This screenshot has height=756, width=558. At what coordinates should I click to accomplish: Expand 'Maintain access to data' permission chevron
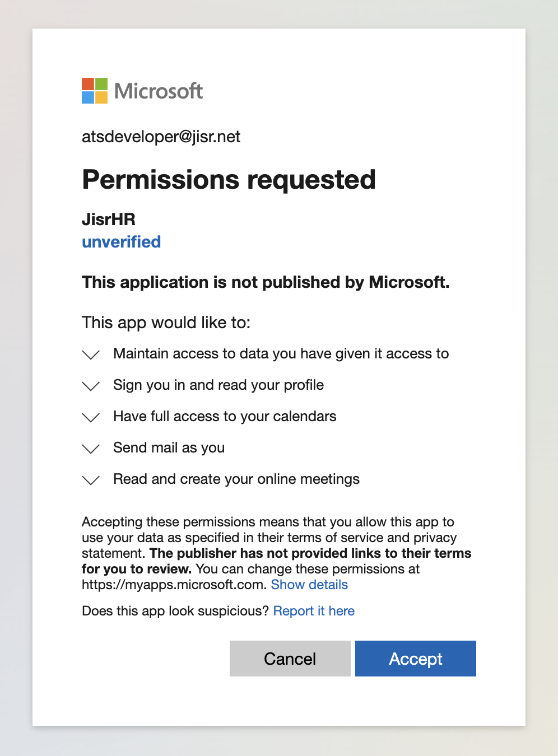91,354
